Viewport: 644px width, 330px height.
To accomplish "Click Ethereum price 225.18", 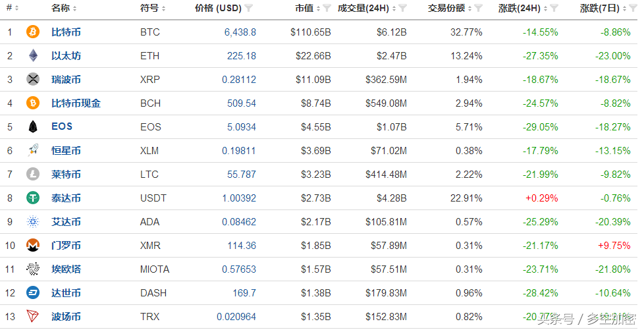I will point(242,56).
